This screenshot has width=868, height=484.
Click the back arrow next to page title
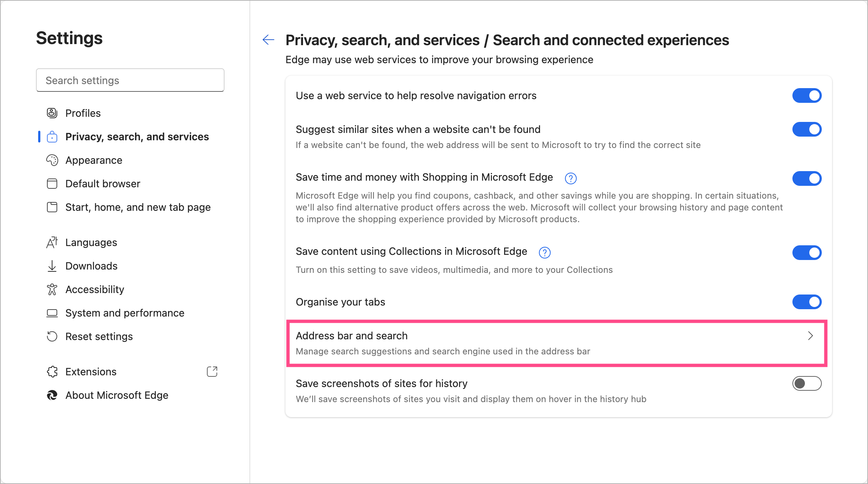point(268,40)
